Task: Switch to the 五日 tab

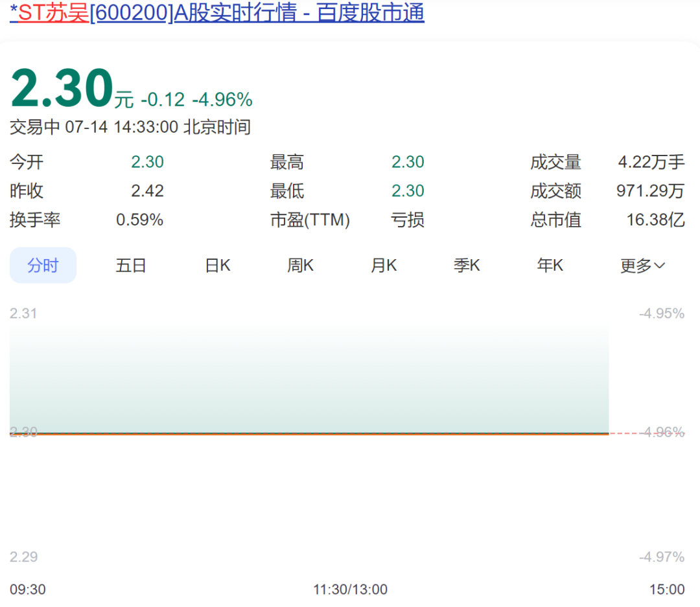Action: [x=131, y=266]
